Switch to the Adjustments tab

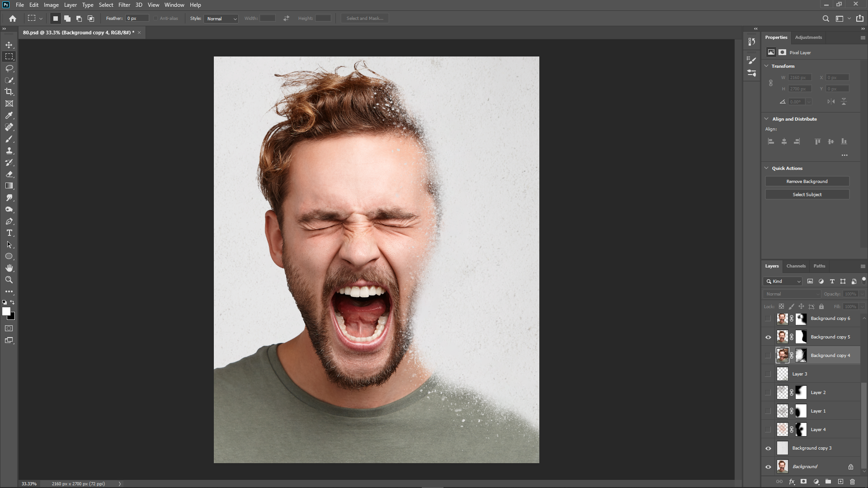pos(808,38)
